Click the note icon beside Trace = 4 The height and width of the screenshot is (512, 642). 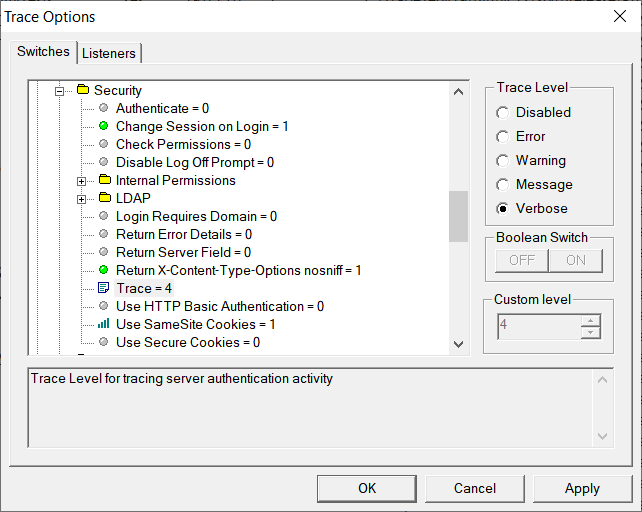point(104,288)
